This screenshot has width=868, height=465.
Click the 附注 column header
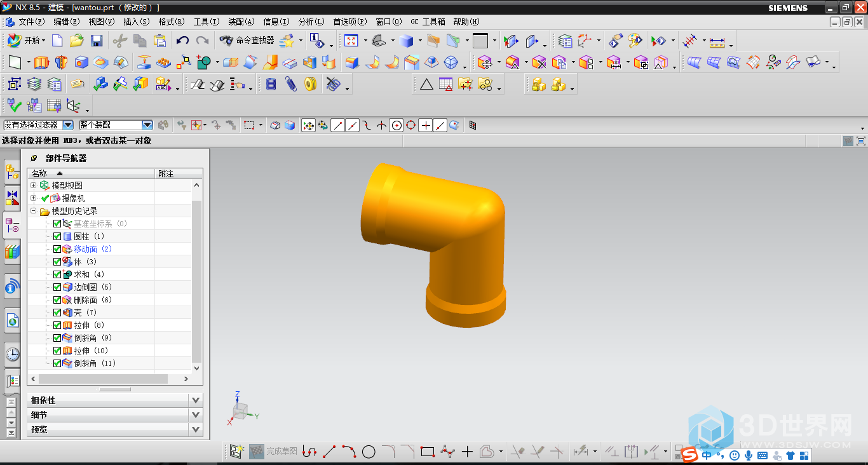tap(179, 173)
